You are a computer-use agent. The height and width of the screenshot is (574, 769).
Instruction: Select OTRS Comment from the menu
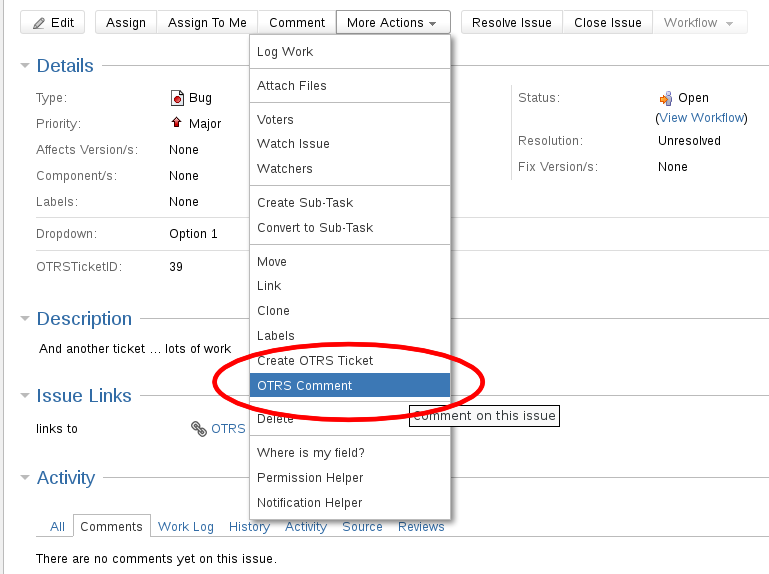click(304, 385)
